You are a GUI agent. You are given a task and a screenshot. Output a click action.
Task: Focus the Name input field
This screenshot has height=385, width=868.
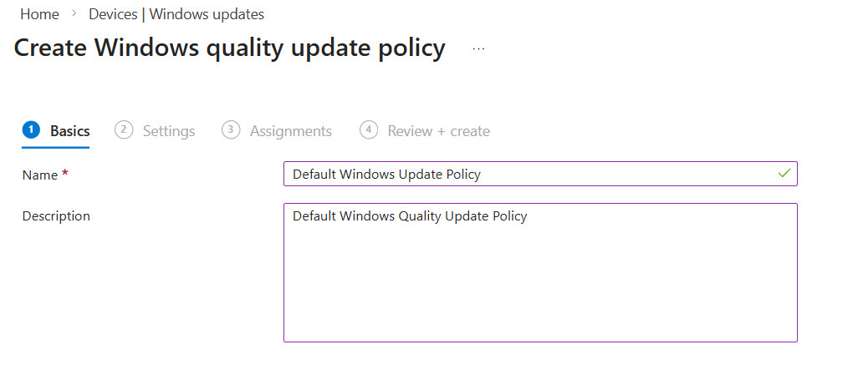527,174
